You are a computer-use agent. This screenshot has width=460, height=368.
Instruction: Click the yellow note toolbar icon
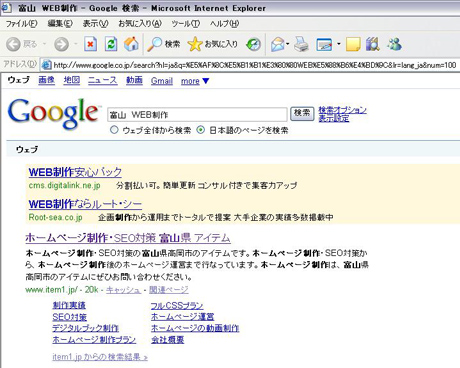coord(353,44)
